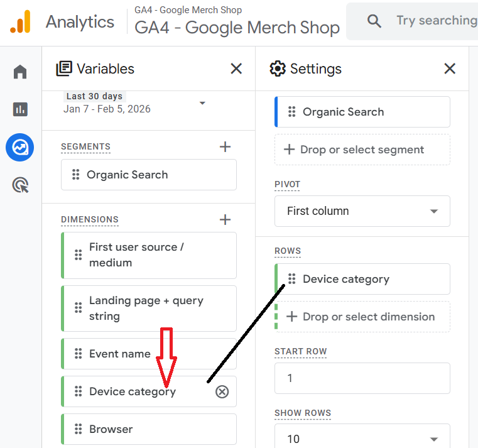This screenshot has width=478, height=448.
Task: Select the Explore icon in the sidebar
Action: [20, 148]
